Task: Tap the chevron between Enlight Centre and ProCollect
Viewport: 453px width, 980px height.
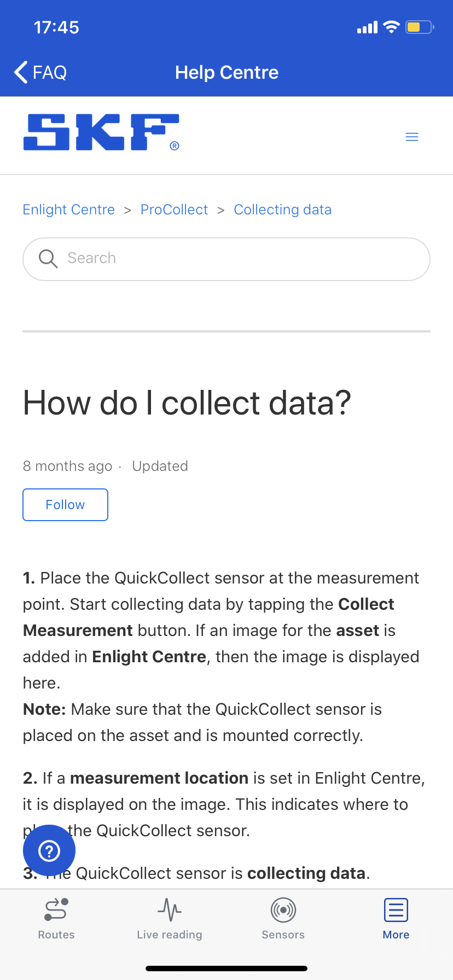Action: (x=127, y=210)
